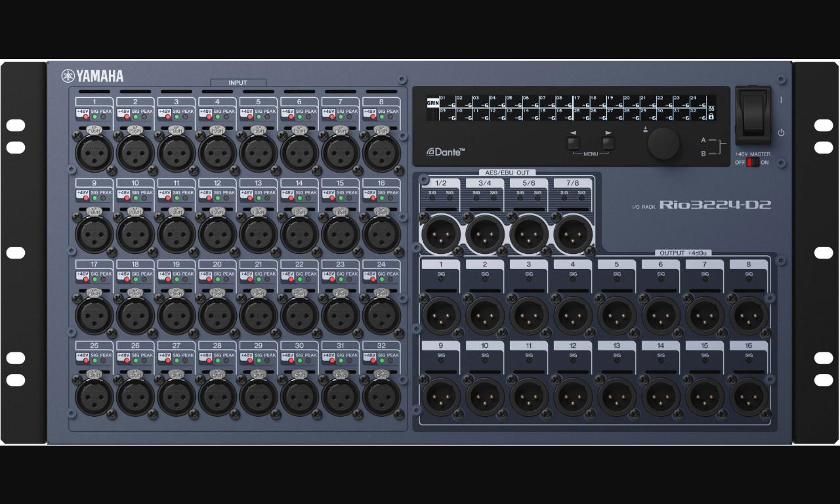Click the PUSH latch on input 12
Screen dimensions: 840x504
point(217,211)
